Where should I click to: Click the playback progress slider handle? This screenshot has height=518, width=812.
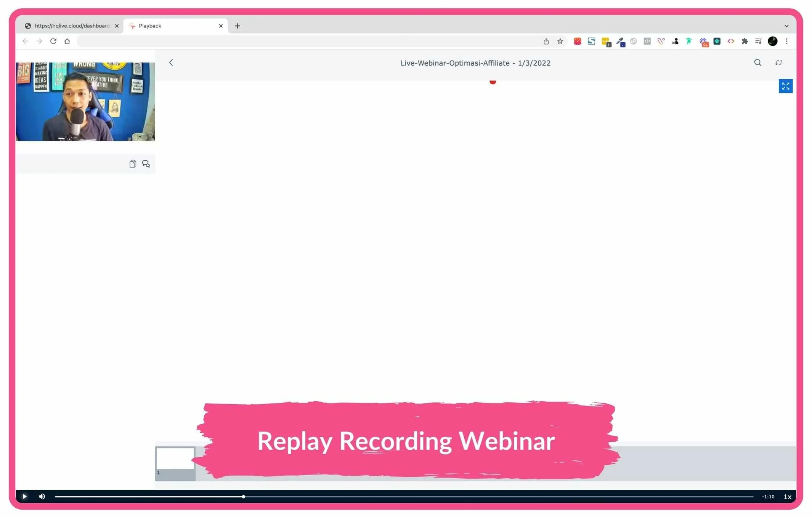(x=243, y=497)
